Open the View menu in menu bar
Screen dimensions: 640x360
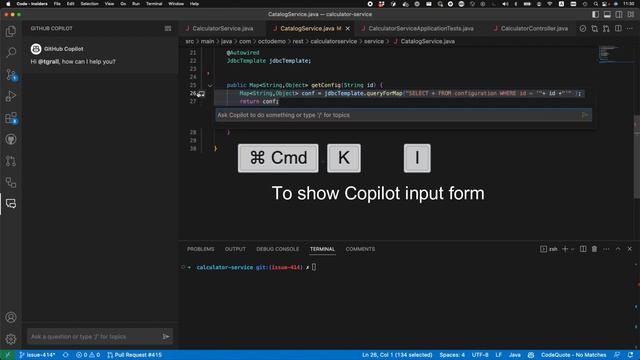coord(109,4)
